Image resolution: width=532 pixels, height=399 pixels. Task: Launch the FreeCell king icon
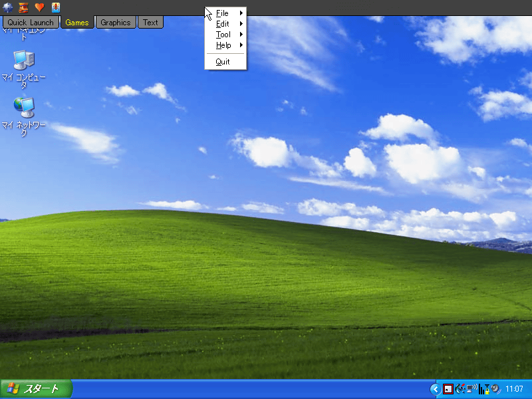[x=23, y=7]
